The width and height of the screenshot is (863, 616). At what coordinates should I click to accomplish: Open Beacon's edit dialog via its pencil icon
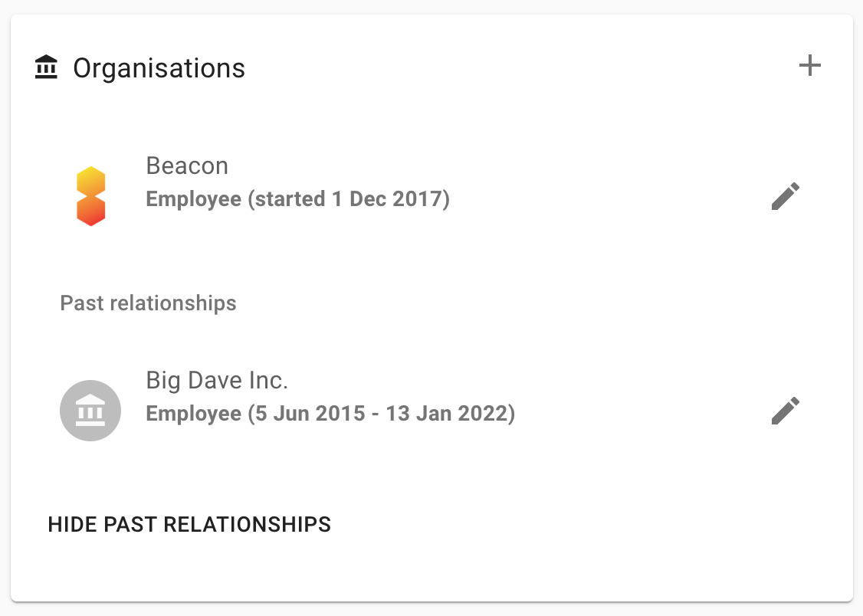coord(786,196)
